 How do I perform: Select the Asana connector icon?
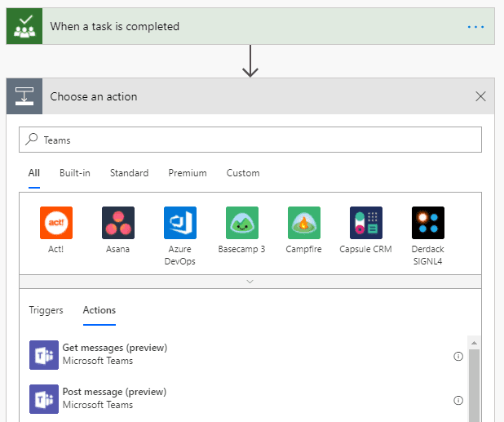tap(118, 223)
